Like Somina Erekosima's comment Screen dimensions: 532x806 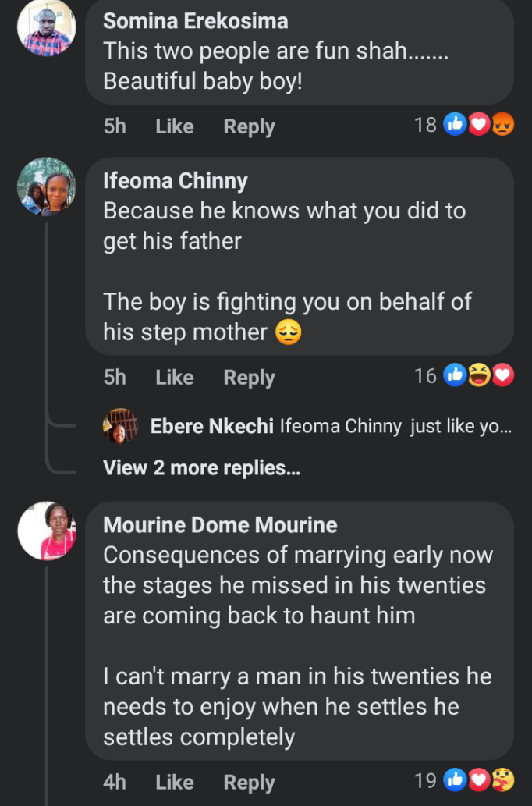pos(174,126)
